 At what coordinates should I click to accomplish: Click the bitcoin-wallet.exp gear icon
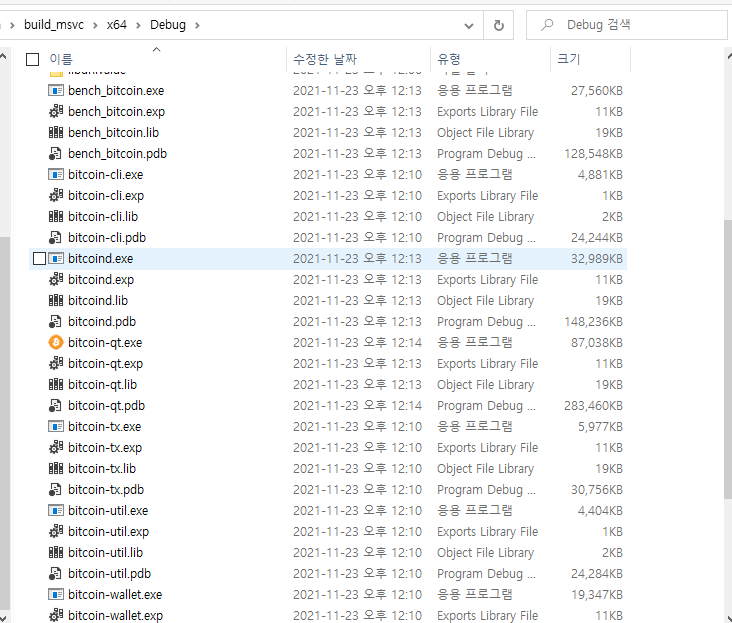pyautogui.click(x=56, y=615)
